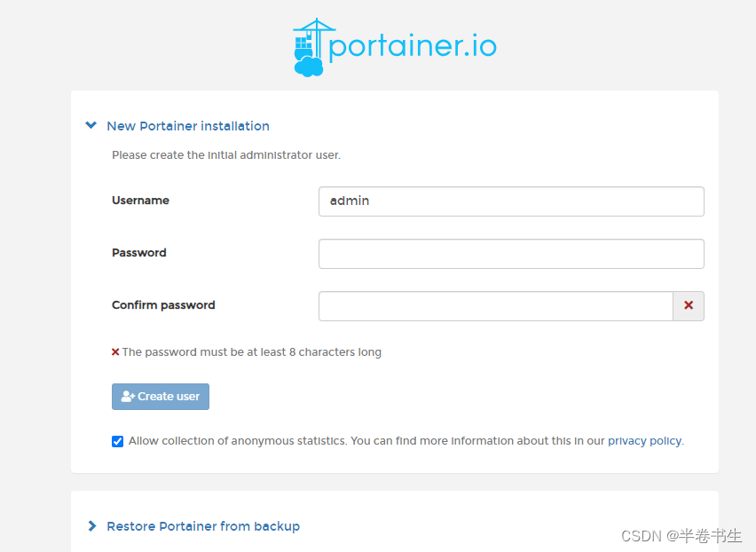The height and width of the screenshot is (552, 756).
Task: Click the red X beside Confirm password
Action: click(689, 305)
